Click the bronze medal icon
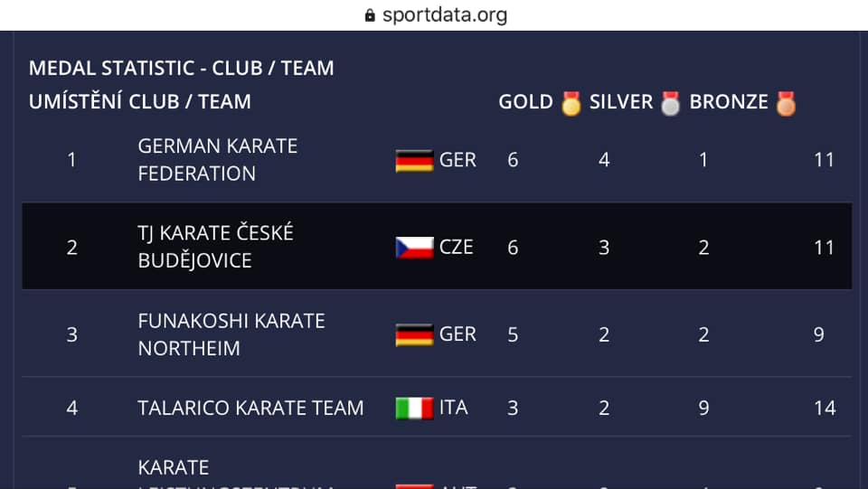This screenshot has width=868, height=489. 786,103
